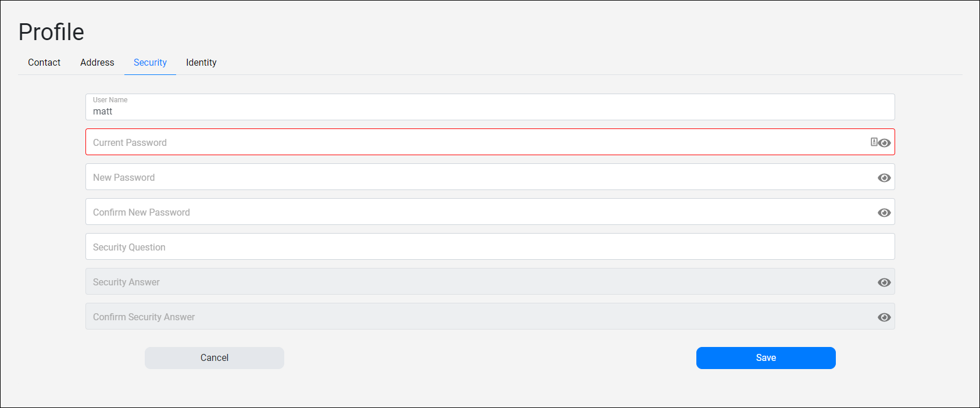Open the Security Question field
The height and width of the screenshot is (408, 980).
pyautogui.click(x=490, y=246)
